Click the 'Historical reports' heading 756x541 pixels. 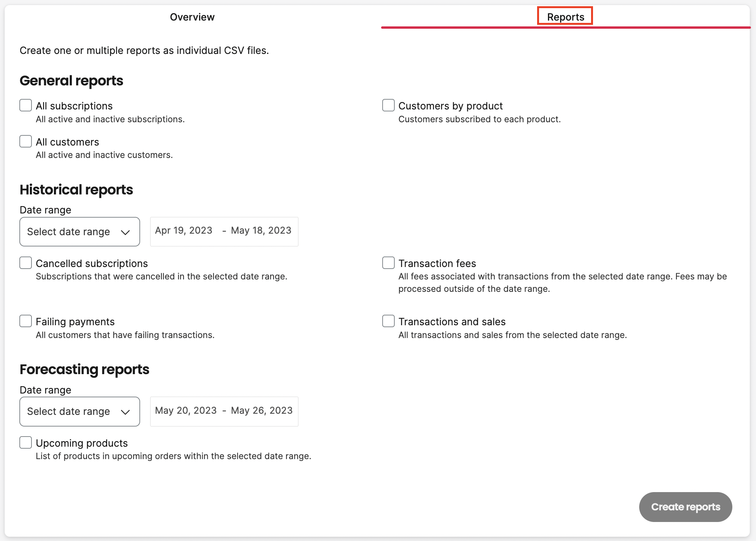click(76, 190)
